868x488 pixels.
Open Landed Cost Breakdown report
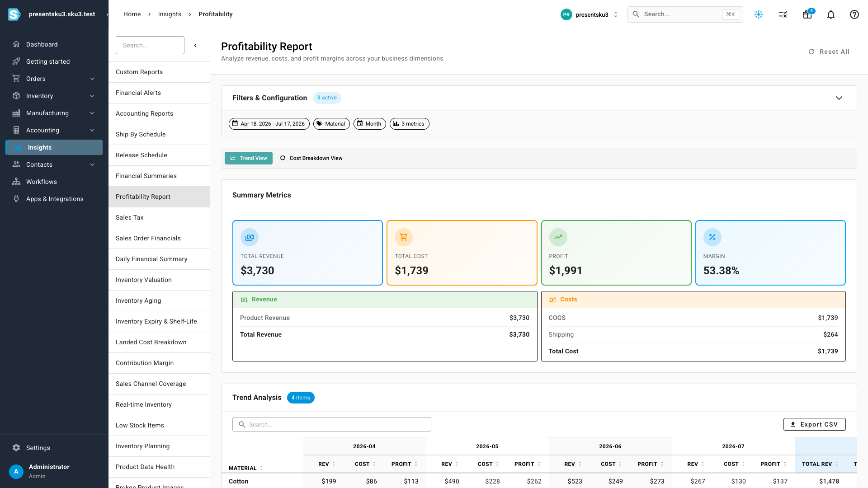point(159,342)
